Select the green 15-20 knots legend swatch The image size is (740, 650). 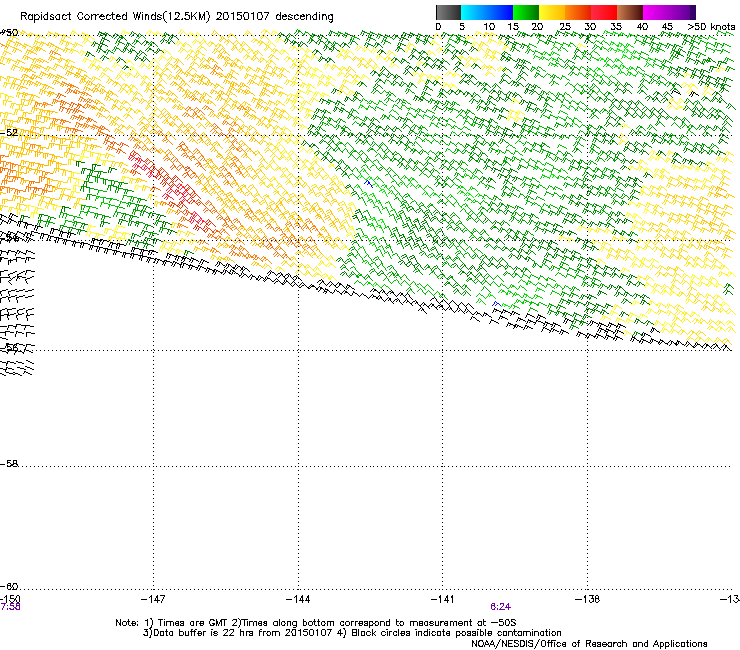click(x=526, y=12)
